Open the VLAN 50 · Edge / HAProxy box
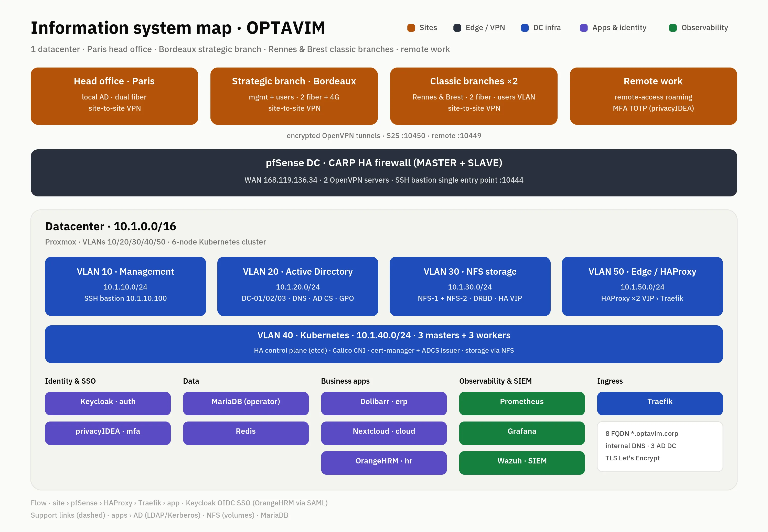 tap(642, 286)
